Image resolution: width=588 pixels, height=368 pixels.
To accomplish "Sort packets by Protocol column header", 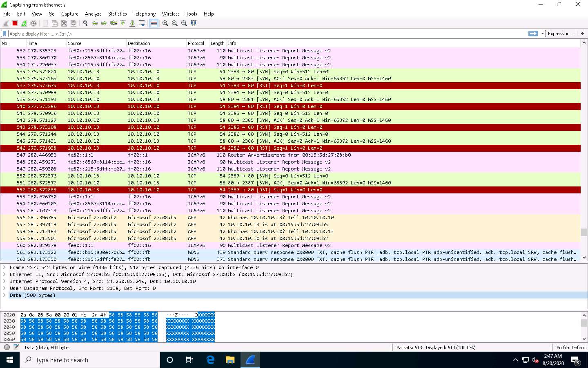I will tap(197, 43).
